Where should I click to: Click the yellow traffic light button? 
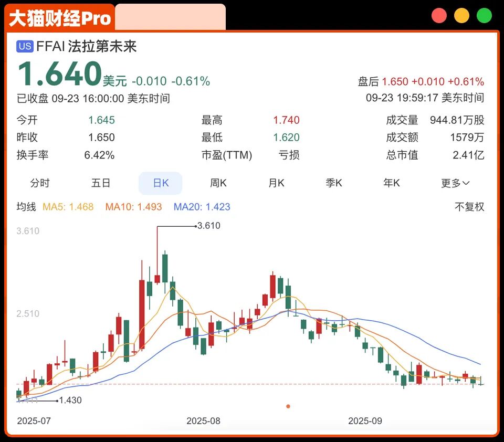[461, 15]
